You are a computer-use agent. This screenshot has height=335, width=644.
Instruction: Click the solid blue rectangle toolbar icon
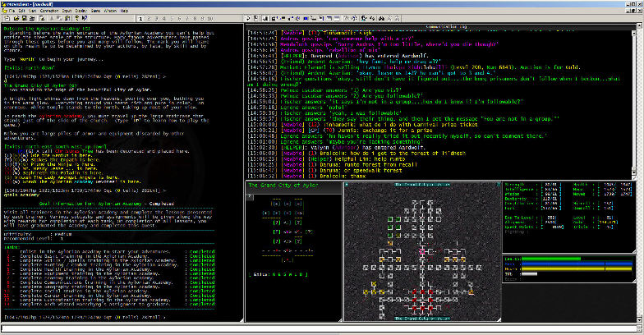[306, 18]
